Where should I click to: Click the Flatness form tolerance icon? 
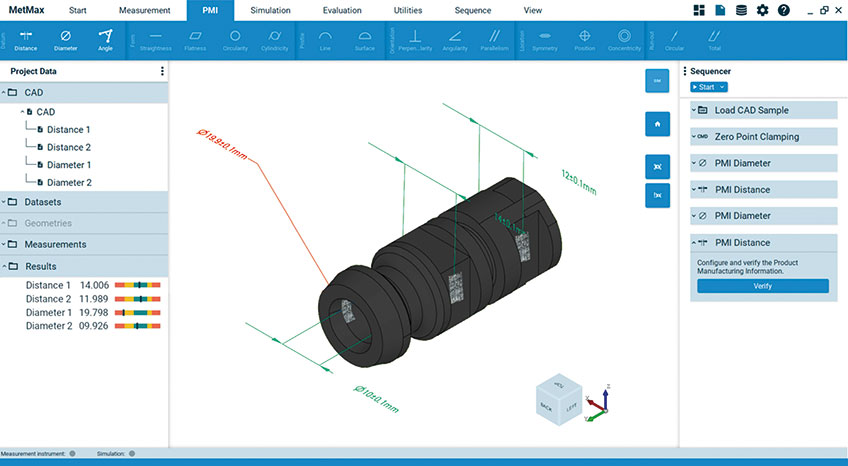(195, 39)
